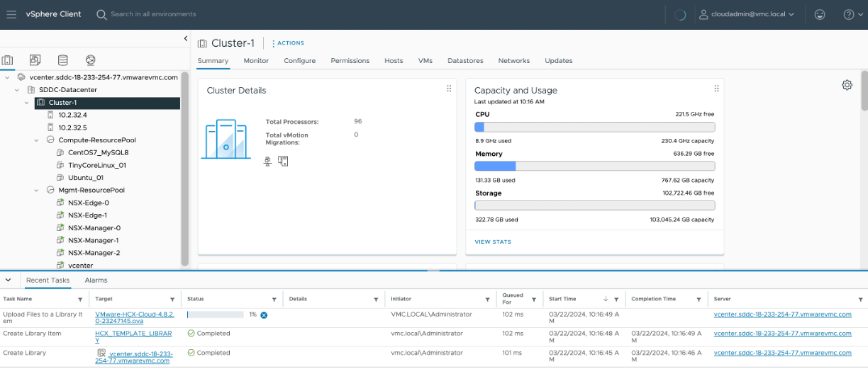
Task: Switch to Hosts and Clusters view icon
Action: 8,60
